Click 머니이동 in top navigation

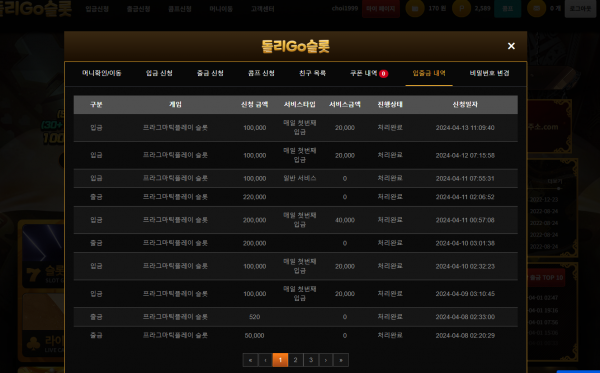click(x=221, y=8)
